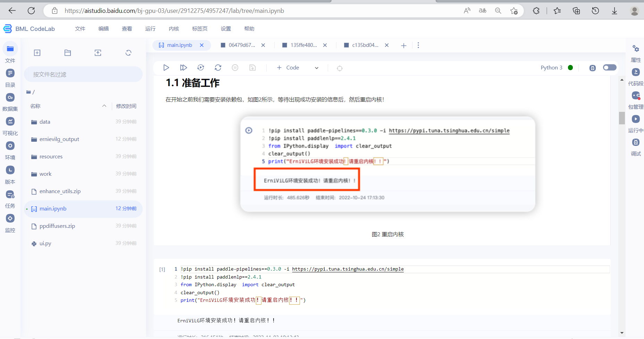
Task: Open the ernievilg_output folder
Action: [x=59, y=139]
